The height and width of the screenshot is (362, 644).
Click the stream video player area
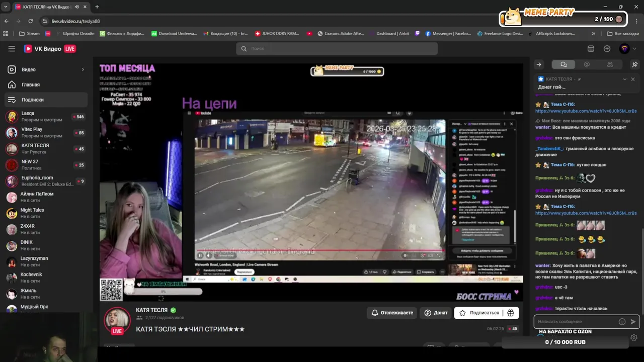point(311,182)
